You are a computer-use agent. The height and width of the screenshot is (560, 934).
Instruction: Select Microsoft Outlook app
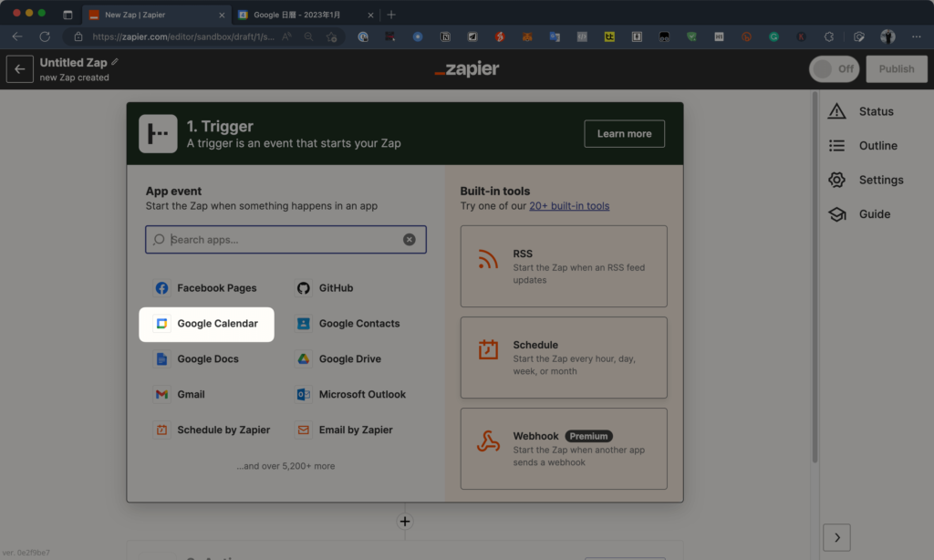pos(351,394)
